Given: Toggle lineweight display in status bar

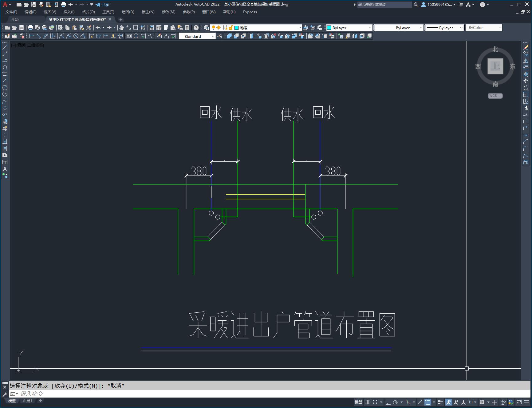Looking at the screenshot, I should (x=440, y=402).
